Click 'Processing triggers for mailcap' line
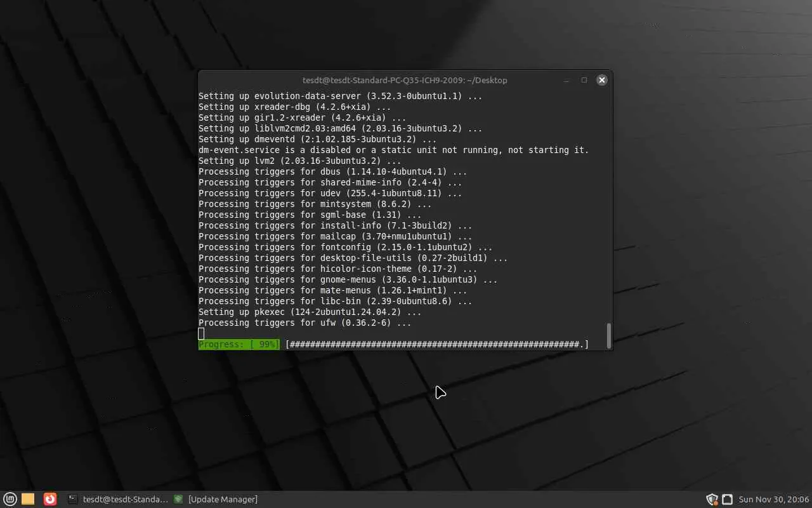The height and width of the screenshot is (508, 812). [335, 236]
